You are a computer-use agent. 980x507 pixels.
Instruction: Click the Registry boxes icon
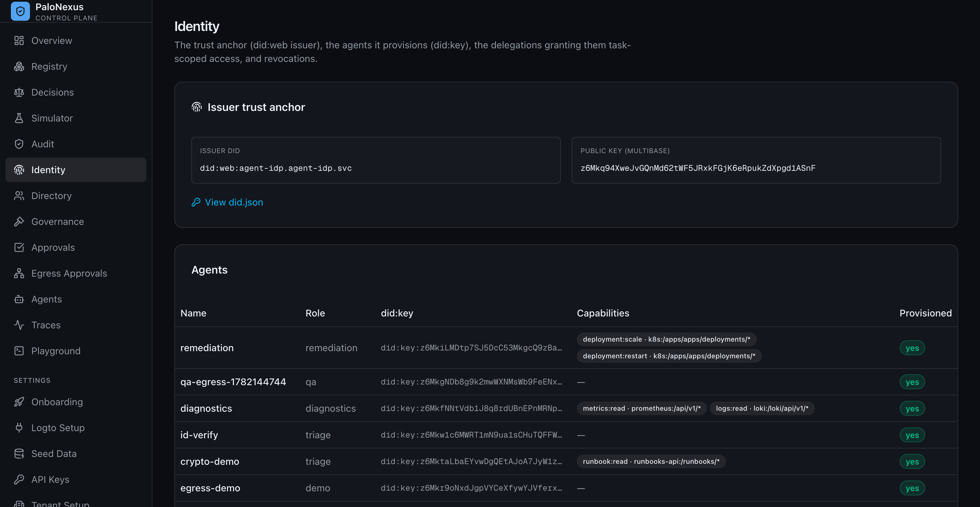[x=19, y=67]
